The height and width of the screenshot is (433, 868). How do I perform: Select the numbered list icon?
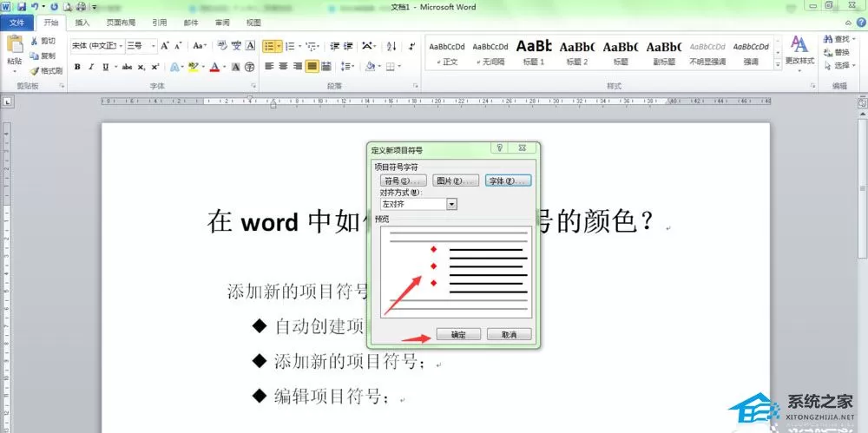pos(290,46)
